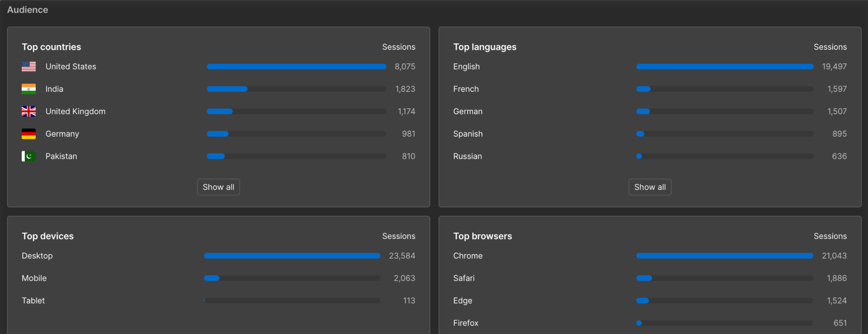Viewport: 868px width, 334px height.
Task: Click the Desktop sessions progress bar
Action: tap(292, 256)
